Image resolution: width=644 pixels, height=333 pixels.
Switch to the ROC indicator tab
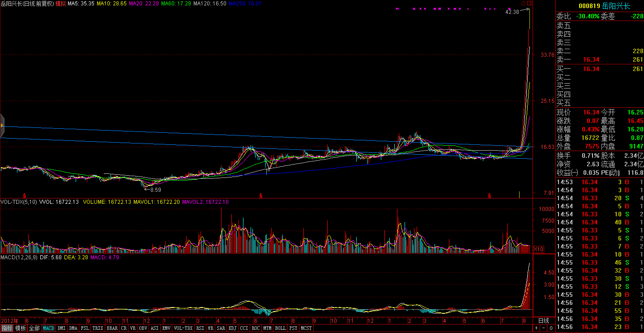coord(256,328)
